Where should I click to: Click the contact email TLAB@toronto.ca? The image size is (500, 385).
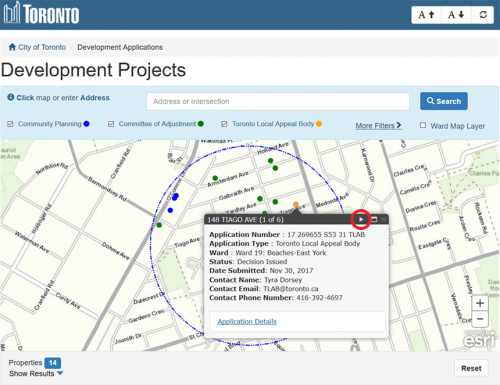[291, 289]
